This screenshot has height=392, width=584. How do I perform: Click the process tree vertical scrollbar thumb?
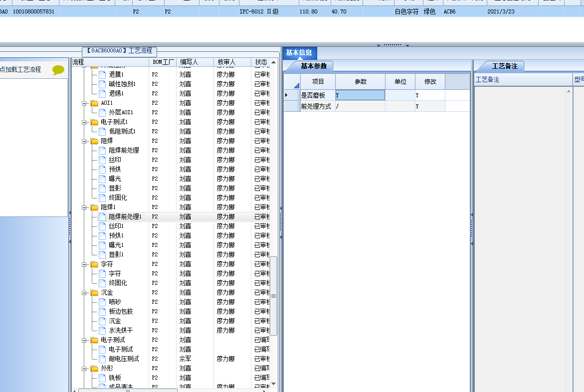point(273,296)
